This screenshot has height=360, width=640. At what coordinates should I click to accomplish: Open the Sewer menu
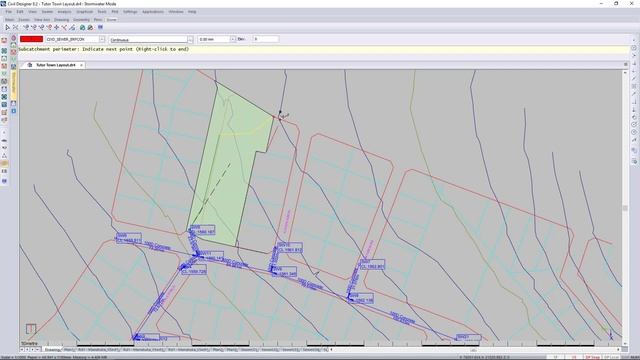[x=47, y=12]
